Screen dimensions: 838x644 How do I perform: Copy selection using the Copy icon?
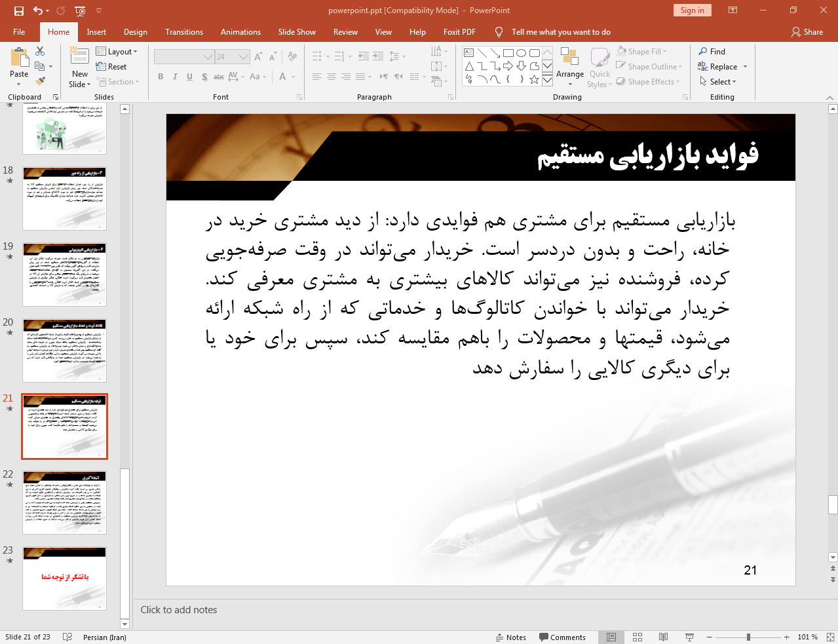coord(40,66)
